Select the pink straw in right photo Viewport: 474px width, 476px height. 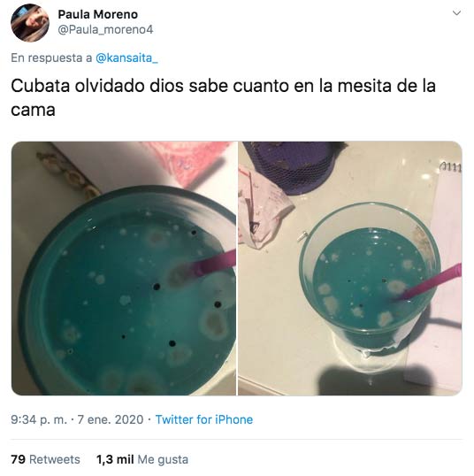(x=431, y=282)
